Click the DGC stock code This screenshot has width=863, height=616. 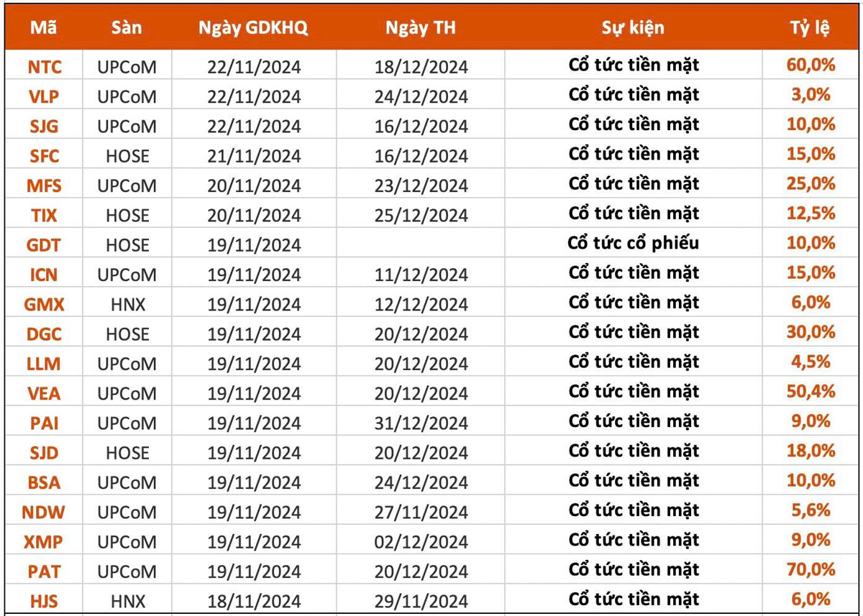pos(45,334)
